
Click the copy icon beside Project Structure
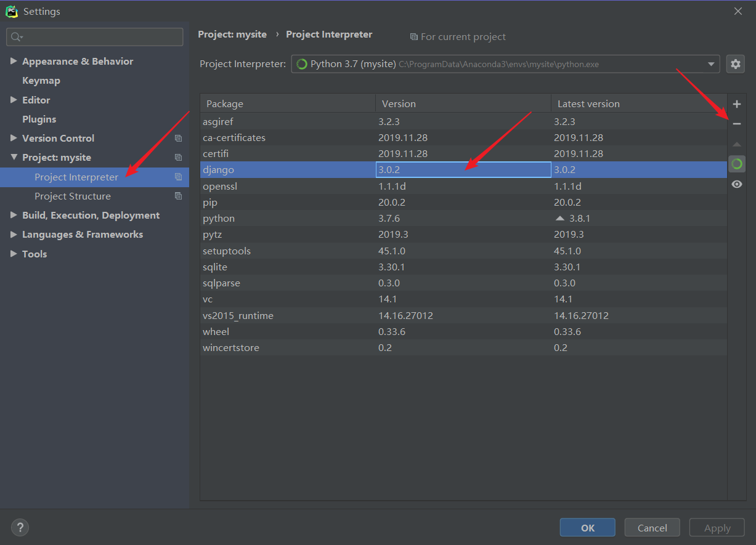178,196
